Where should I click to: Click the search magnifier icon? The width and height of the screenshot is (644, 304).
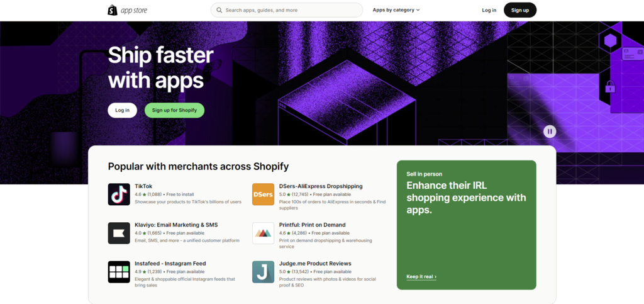click(219, 10)
